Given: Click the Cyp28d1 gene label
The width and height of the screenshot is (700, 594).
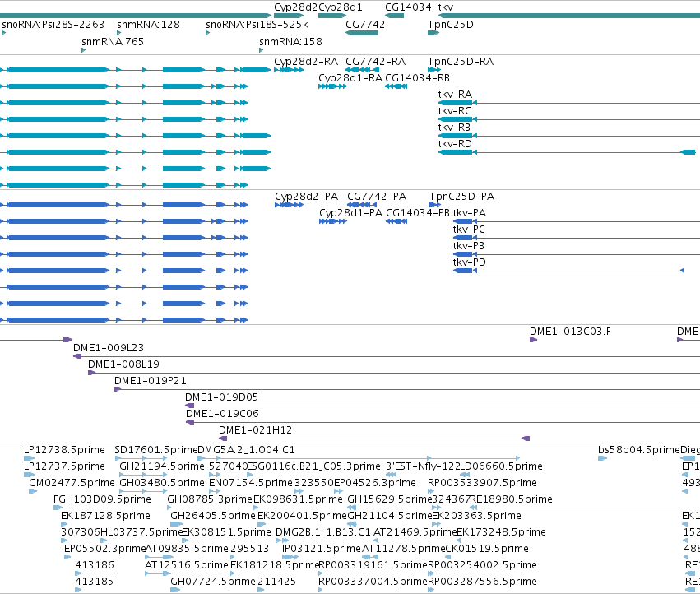Looking at the screenshot, I should click(x=341, y=7).
